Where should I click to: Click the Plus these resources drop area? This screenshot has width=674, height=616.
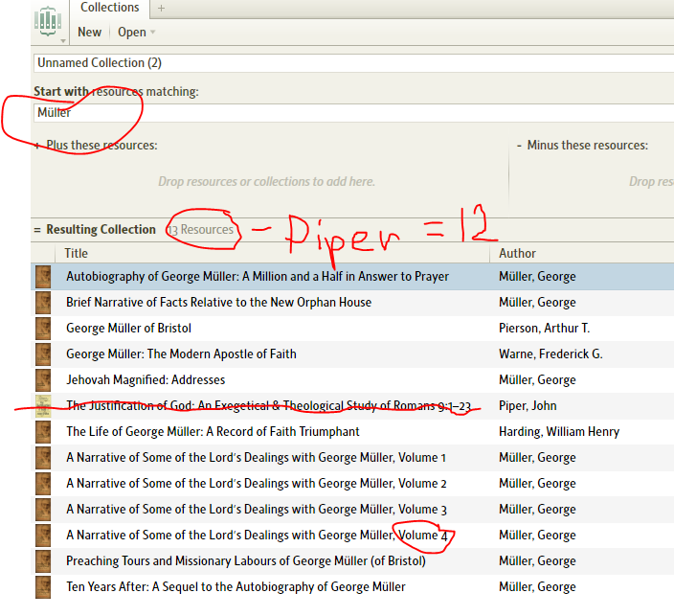266,181
